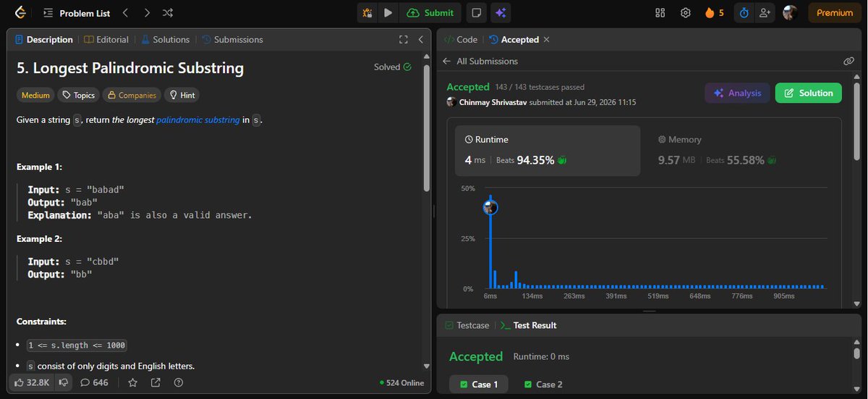
Task: Run the code with play button
Action: click(x=388, y=12)
